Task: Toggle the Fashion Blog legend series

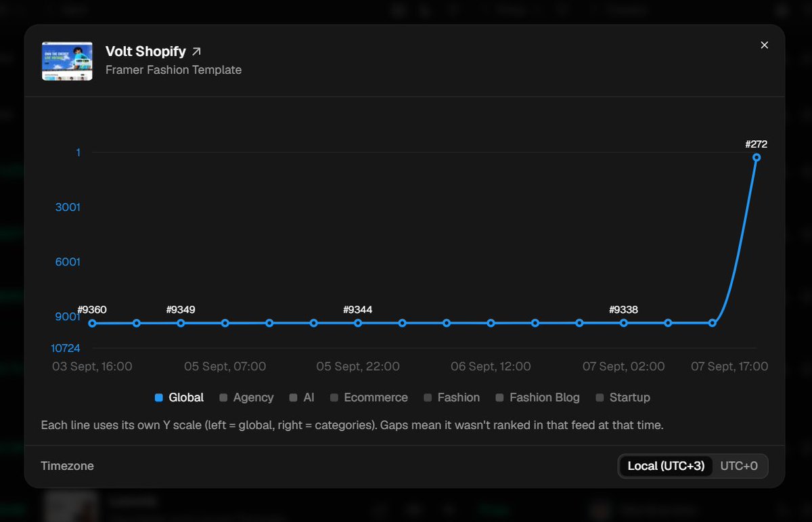Action: 537,397
